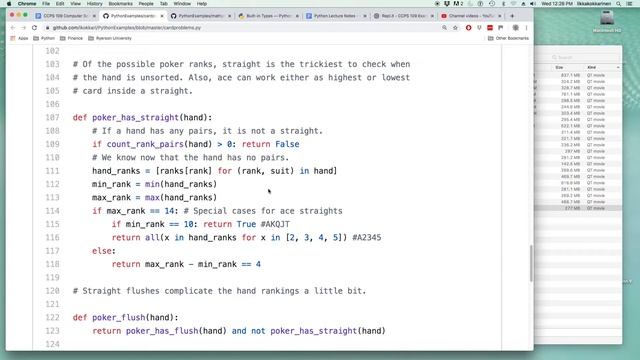Click the browser page vertical scrollbar thumb
The width and height of the screenshot is (640, 360).
pos(531,263)
